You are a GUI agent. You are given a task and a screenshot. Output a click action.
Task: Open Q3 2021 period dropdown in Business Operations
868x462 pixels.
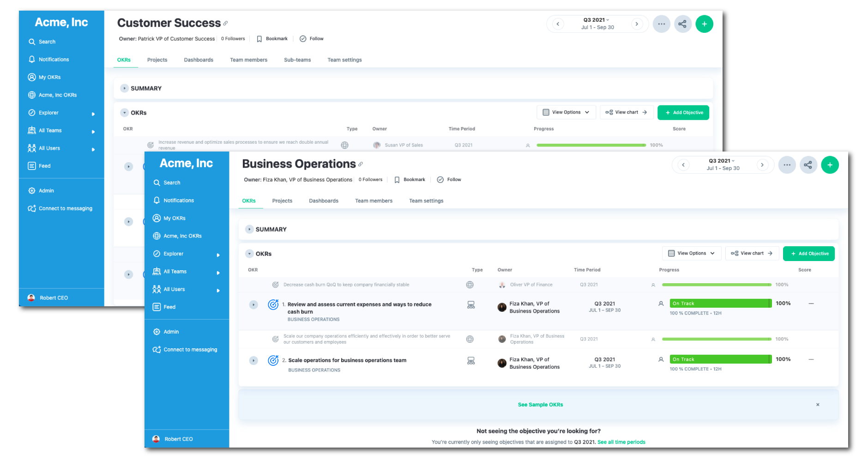coord(722,161)
